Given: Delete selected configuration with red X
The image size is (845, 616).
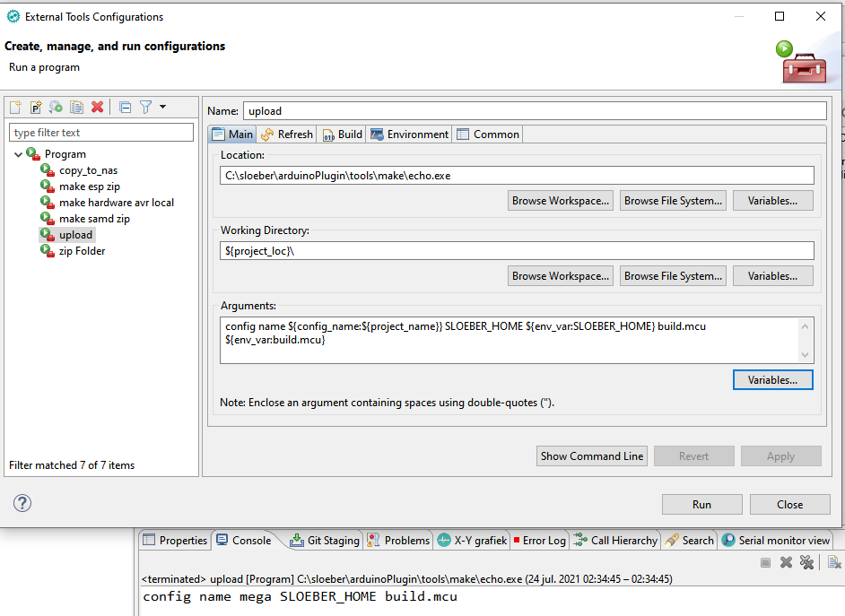Looking at the screenshot, I should [98, 107].
